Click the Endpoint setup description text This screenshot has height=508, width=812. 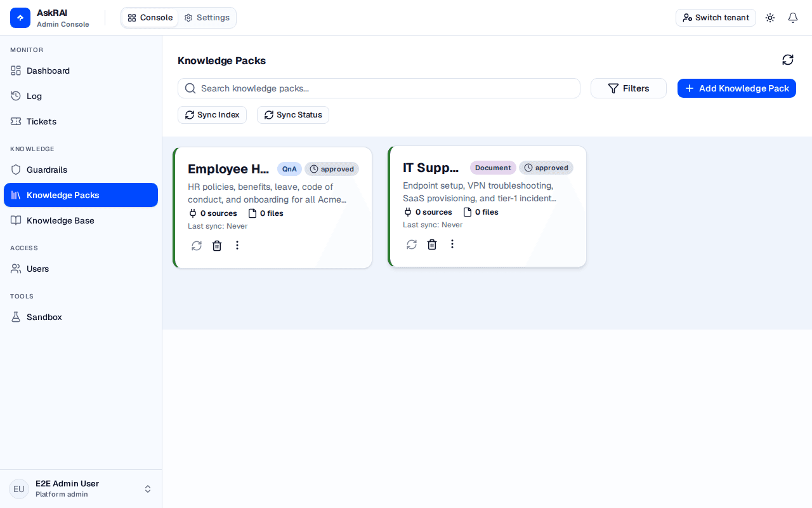point(480,192)
